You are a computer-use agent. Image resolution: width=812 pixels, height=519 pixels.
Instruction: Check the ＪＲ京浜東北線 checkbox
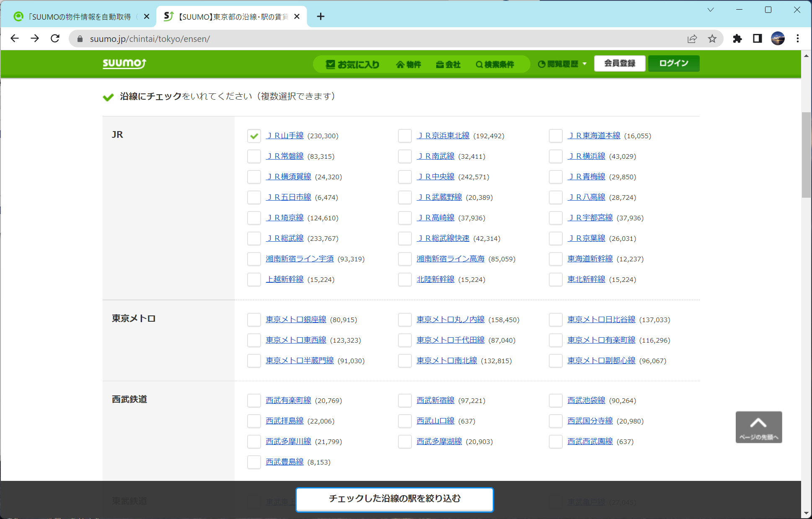pos(405,136)
